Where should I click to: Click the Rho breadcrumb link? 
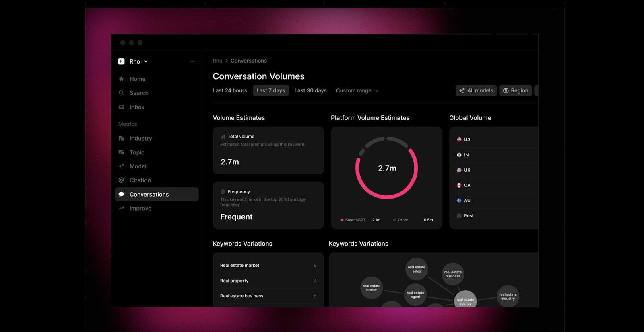point(217,61)
